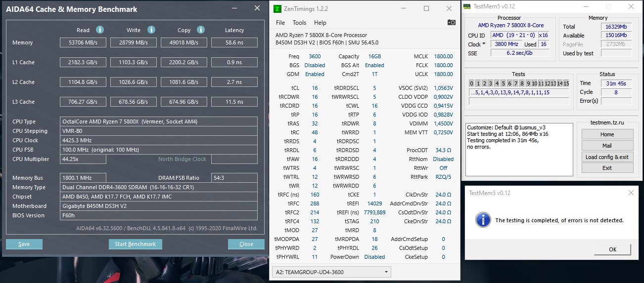644x283 pixels.
Task: Click the RttPark RZQ/5 value
Action: [444, 177]
